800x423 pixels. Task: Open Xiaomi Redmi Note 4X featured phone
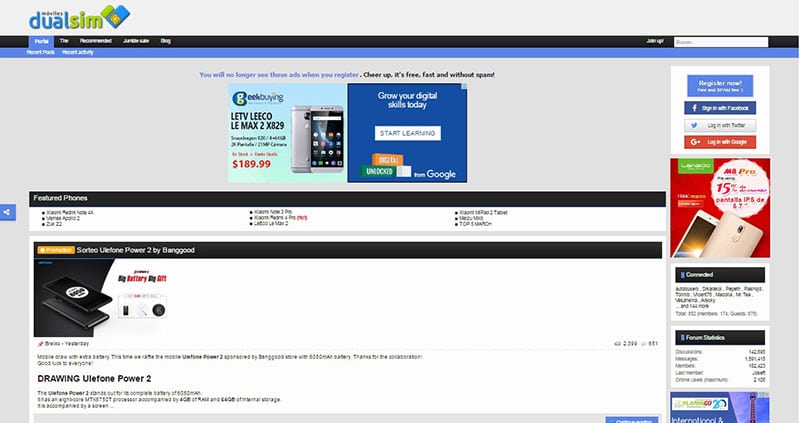(x=70, y=212)
